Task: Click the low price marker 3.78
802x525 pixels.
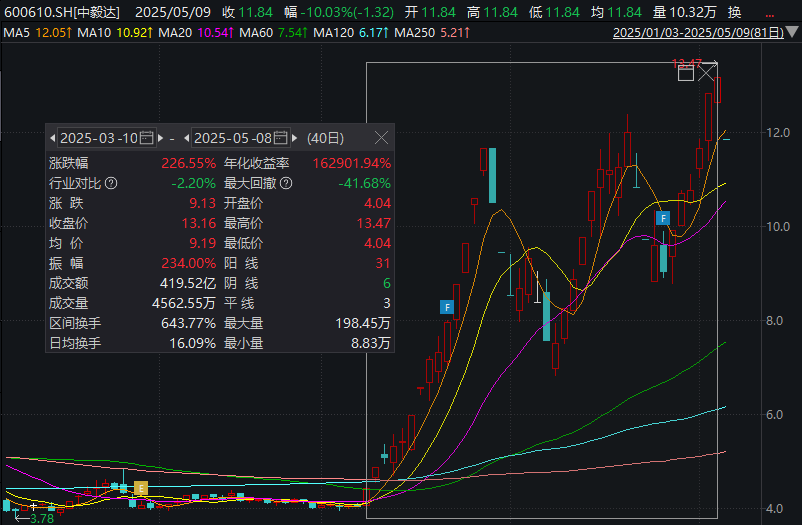Action: click(41, 518)
